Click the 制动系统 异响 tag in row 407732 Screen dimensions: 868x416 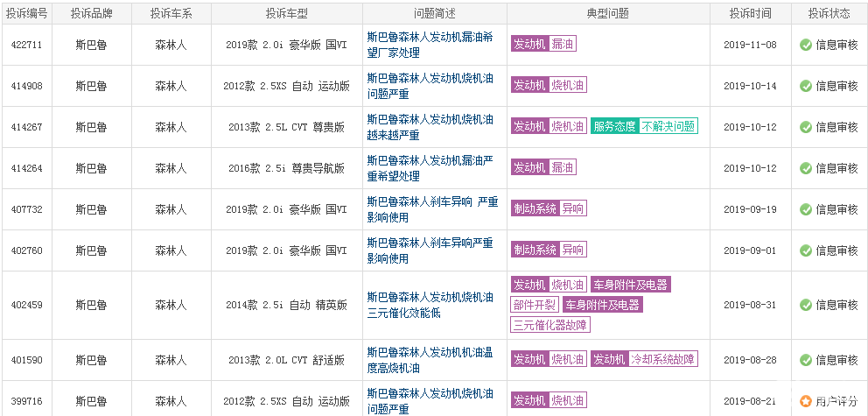click(x=549, y=208)
